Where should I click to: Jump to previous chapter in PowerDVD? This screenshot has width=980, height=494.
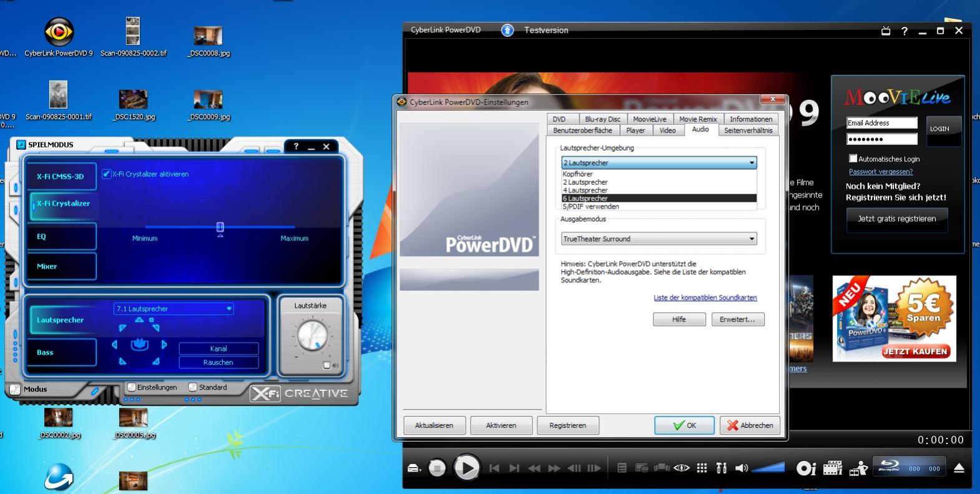click(x=494, y=468)
